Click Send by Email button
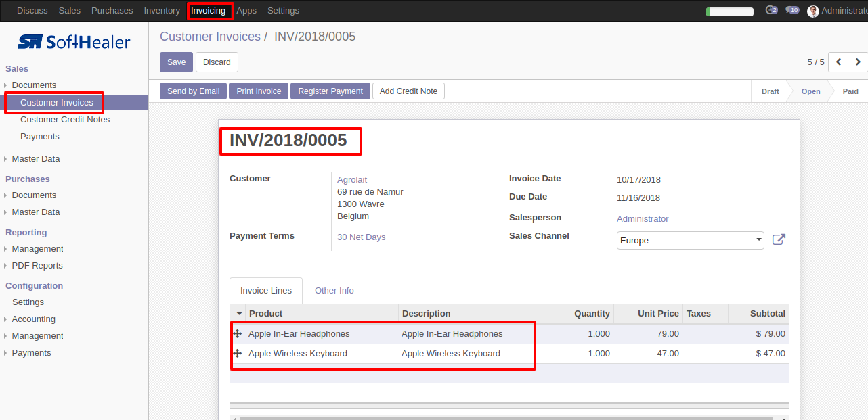Viewport: 868px width, 420px height. tap(194, 91)
